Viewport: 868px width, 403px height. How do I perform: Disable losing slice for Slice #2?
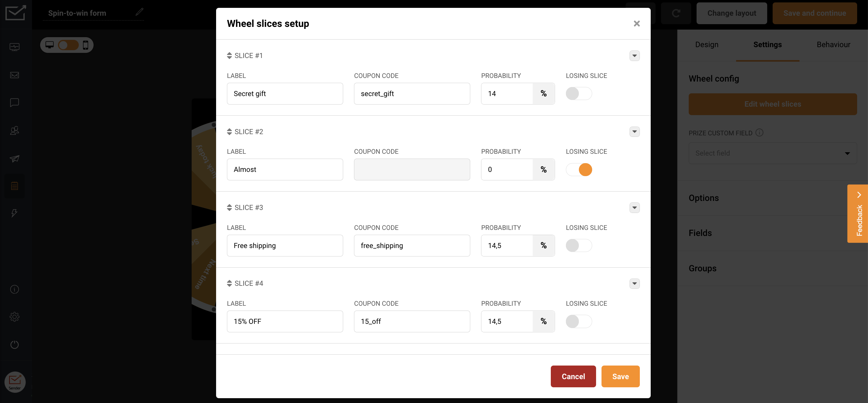(x=579, y=170)
